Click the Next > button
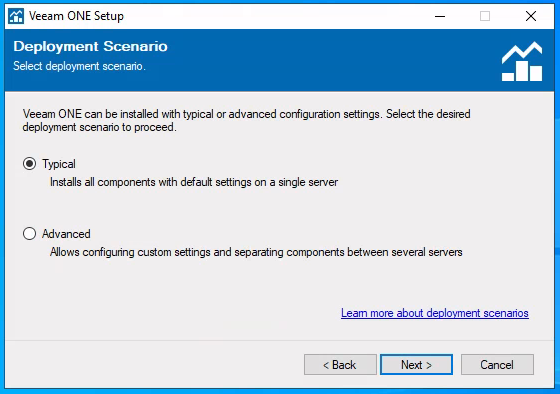 [x=416, y=365]
